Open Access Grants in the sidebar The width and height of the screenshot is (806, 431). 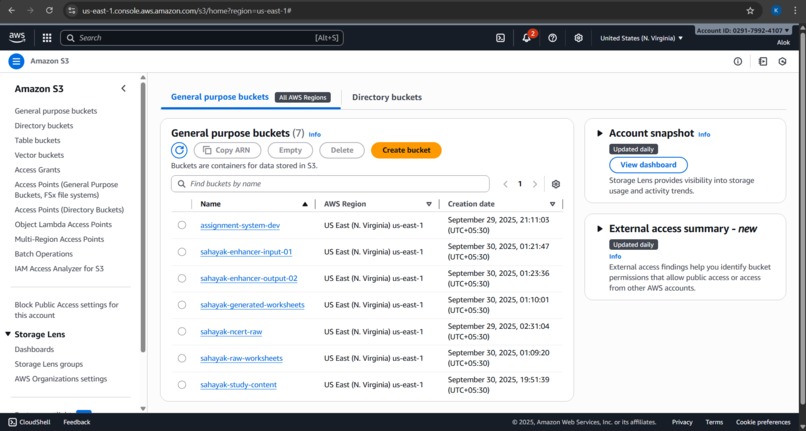(x=38, y=170)
